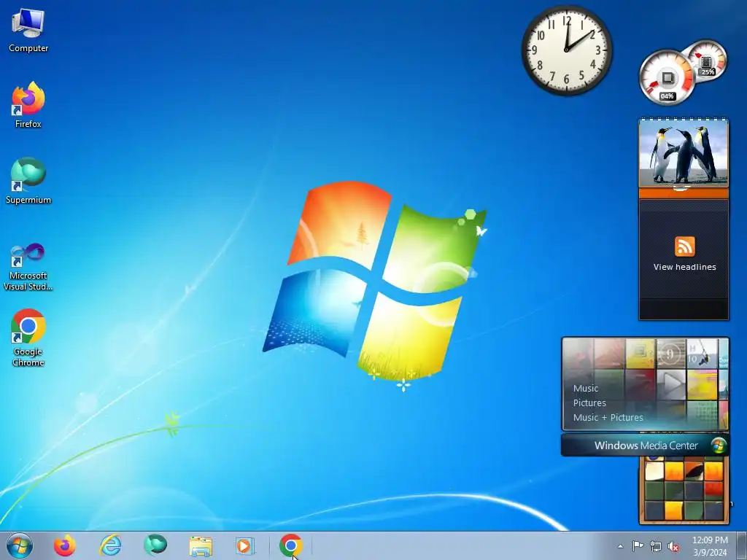
Task: Click the muted volume tray icon
Action: click(673, 546)
